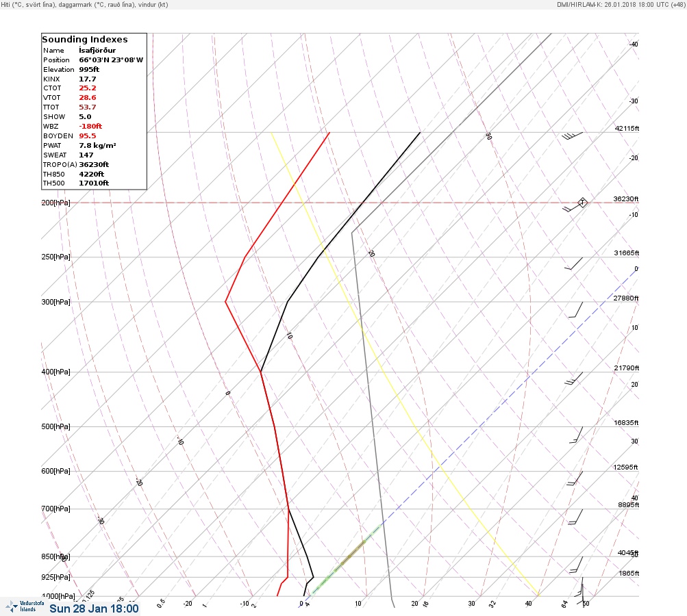Image resolution: width=687 pixels, height=616 pixels.
Task: Click the 31665ft height label
Action: point(627,253)
